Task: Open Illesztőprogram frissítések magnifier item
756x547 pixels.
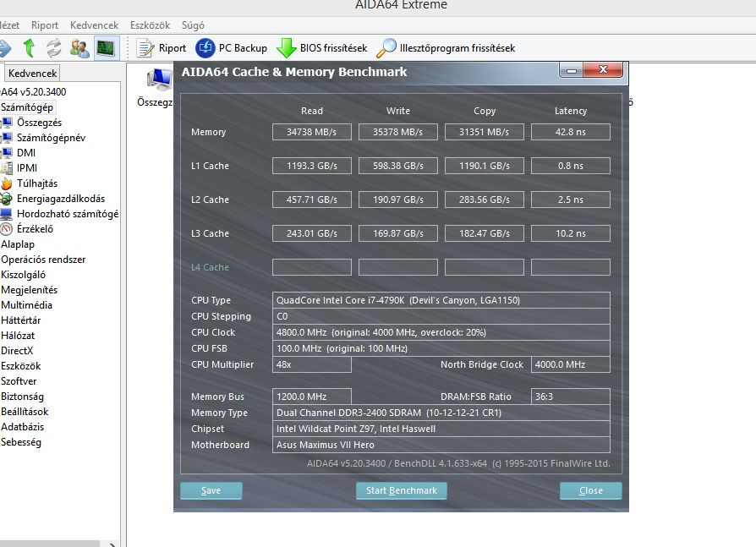Action: 446,48
